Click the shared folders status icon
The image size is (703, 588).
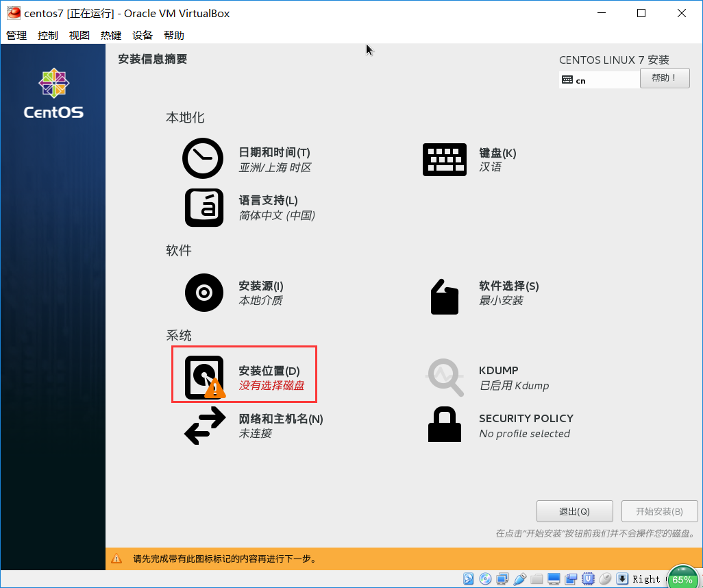[x=536, y=578]
